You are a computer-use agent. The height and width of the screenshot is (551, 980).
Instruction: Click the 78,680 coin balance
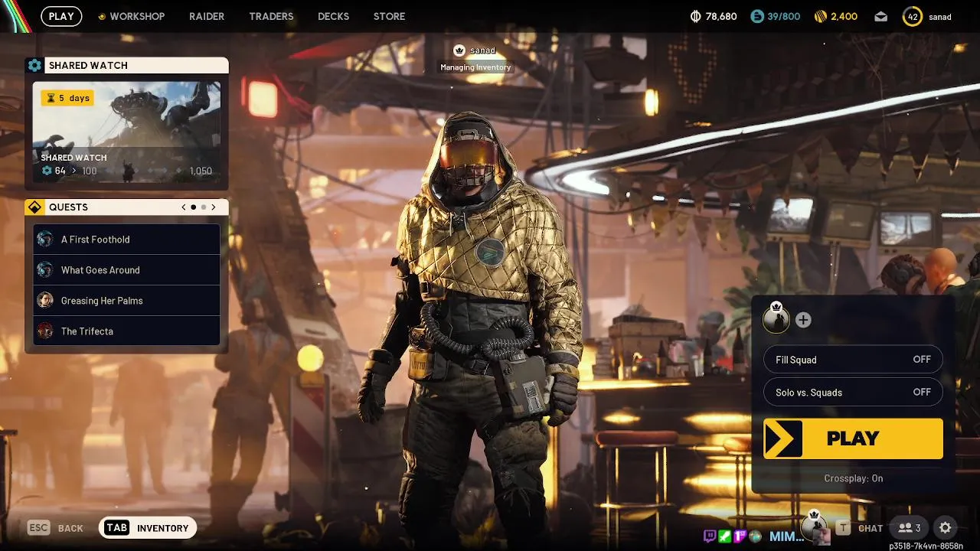tap(721, 16)
